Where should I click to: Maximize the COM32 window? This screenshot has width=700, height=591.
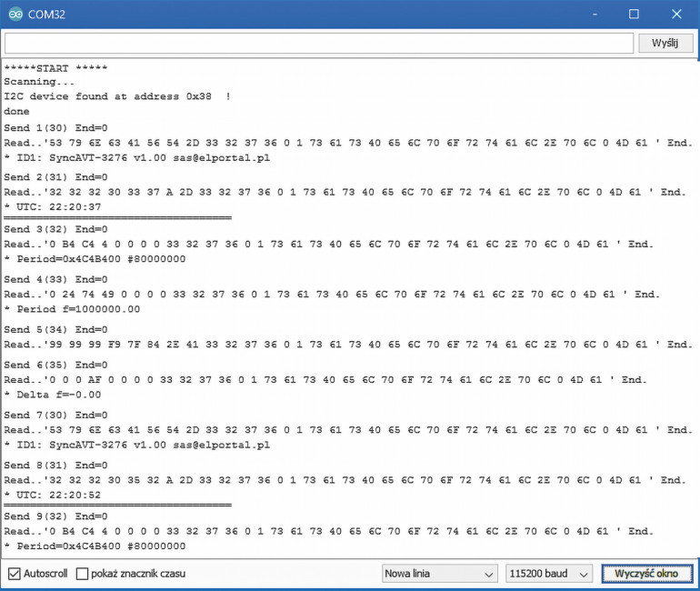point(634,15)
